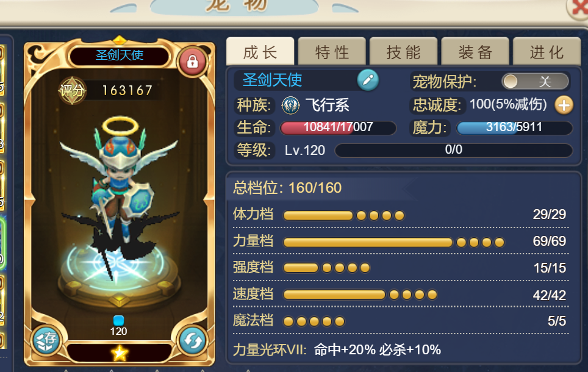Click the 等级 experience bar showing 0/0
This screenshot has height=372, width=588.
[453, 150]
